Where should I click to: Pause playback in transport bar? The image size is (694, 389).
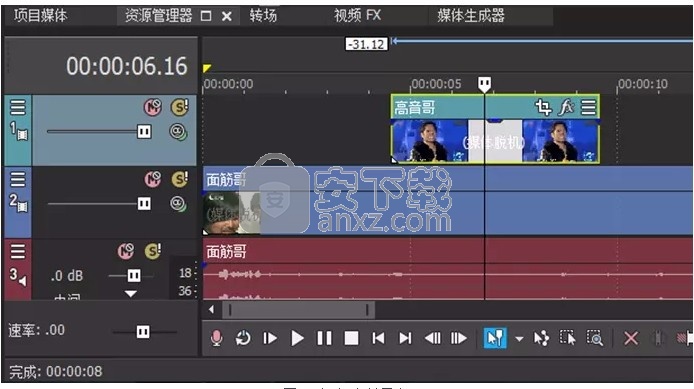click(324, 339)
